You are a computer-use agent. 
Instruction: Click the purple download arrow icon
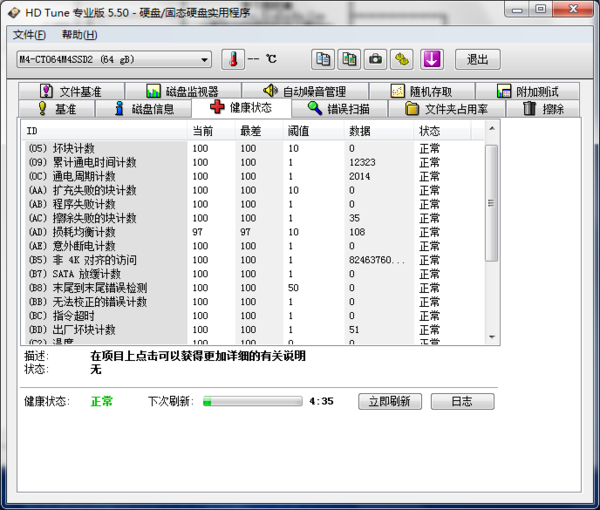coord(432,59)
